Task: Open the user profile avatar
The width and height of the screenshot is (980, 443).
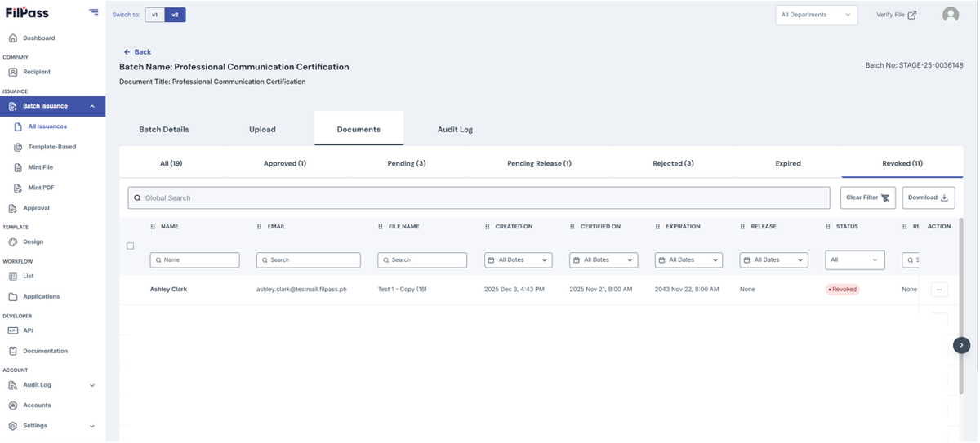Action: click(951, 15)
